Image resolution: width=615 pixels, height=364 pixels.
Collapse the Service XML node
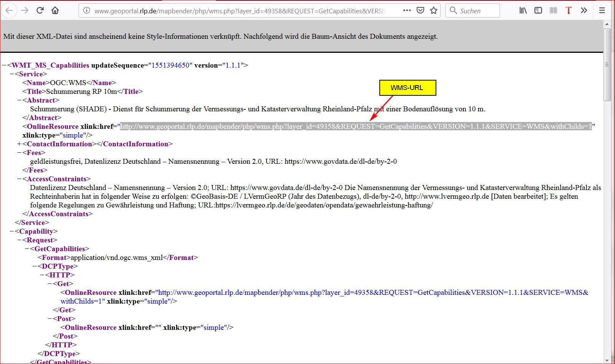(12, 74)
